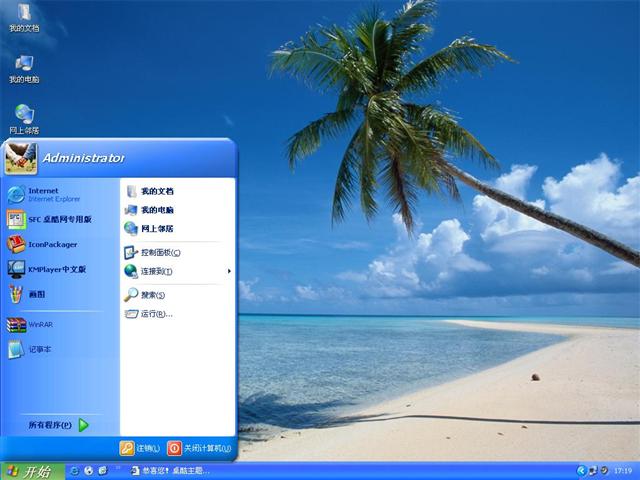Expand the 连接到 submenu
640x480 pixels.
[178, 271]
